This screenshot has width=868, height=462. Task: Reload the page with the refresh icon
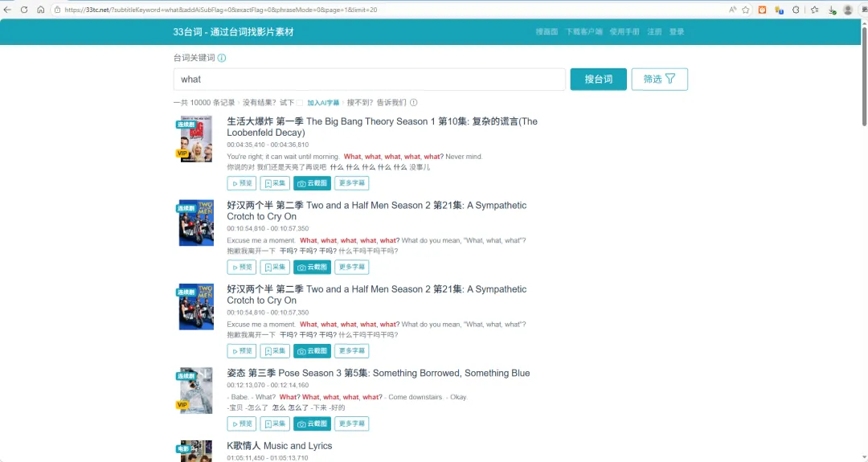point(24,10)
